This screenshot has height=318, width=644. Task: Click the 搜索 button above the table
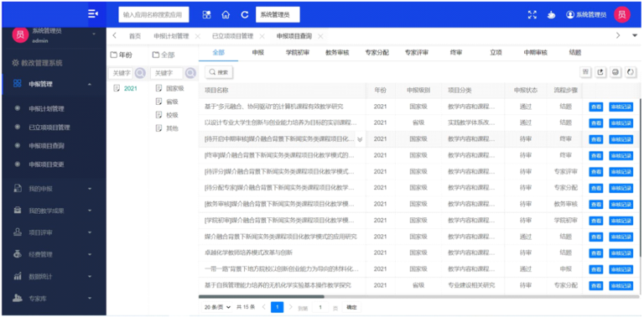(x=219, y=72)
